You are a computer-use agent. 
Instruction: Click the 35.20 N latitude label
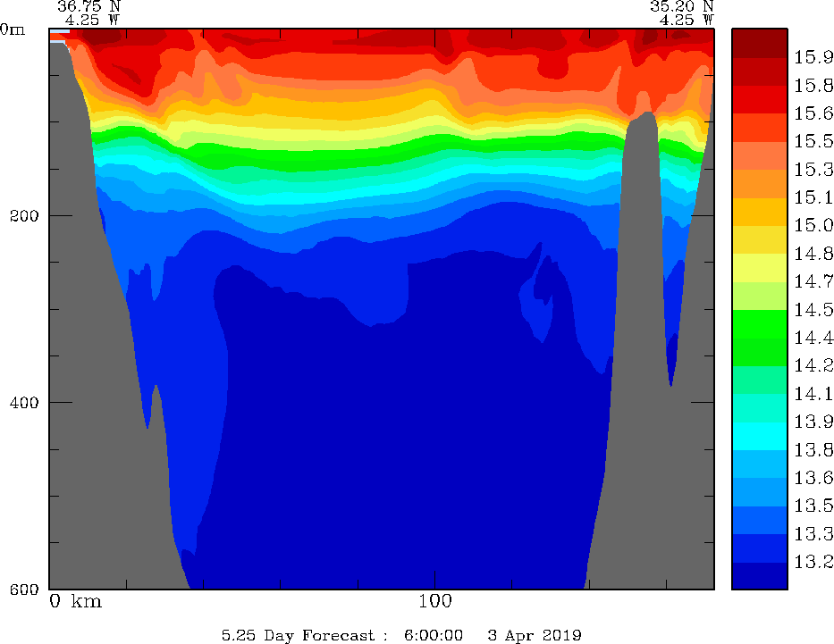pyautogui.click(x=681, y=6)
